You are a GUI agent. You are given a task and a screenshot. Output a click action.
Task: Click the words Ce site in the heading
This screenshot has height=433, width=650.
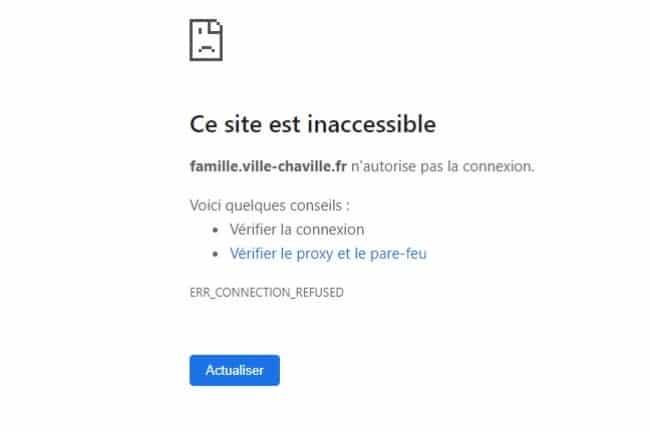pyautogui.click(x=226, y=124)
